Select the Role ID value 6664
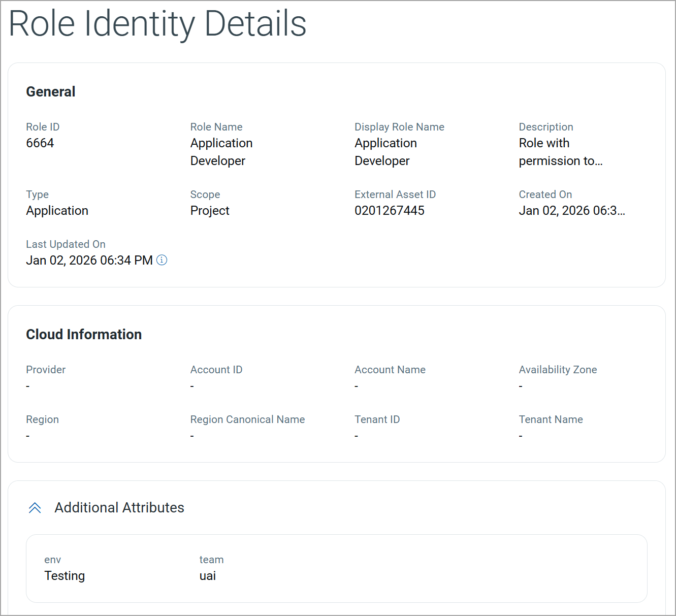The image size is (676, 616). [40, 143]
